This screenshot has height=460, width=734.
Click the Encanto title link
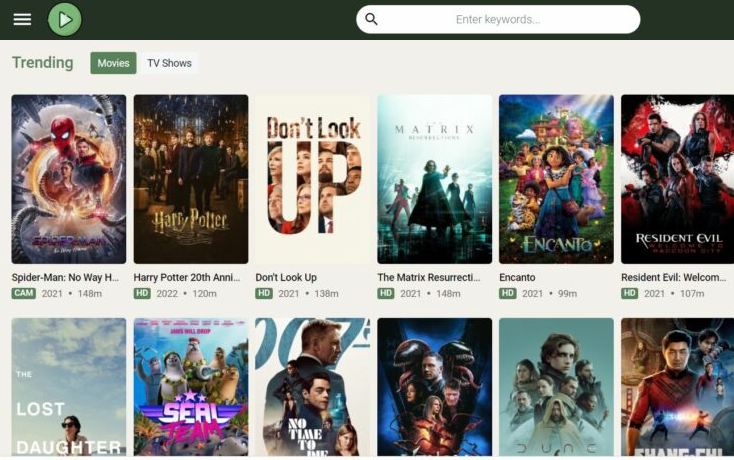pos(517,277)
